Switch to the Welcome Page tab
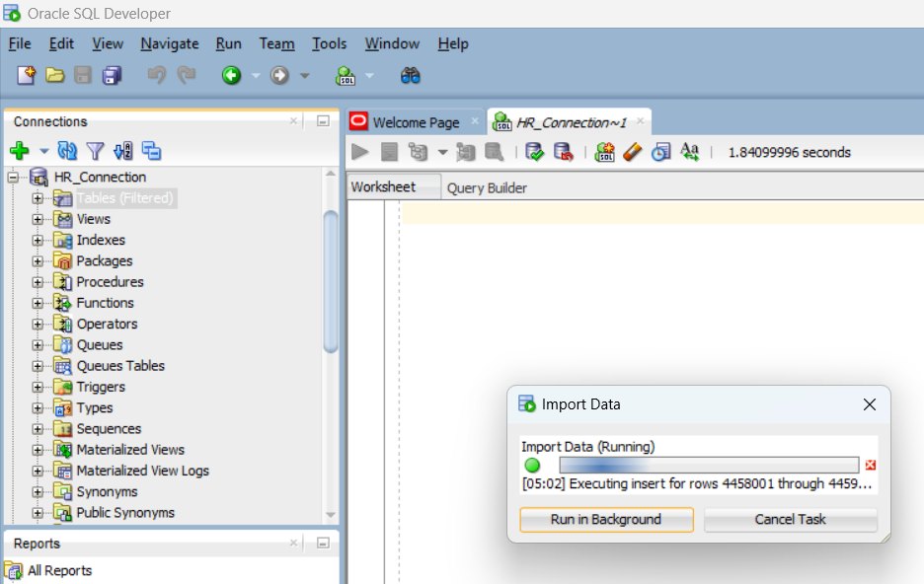Viewport: 924px width, 584px height. click(416, 122)
